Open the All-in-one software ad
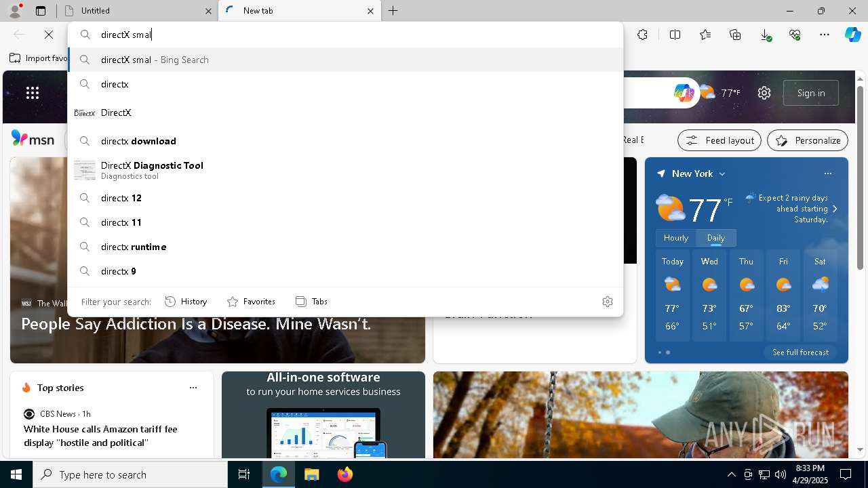The image size is (868, 488). point(323,415)
